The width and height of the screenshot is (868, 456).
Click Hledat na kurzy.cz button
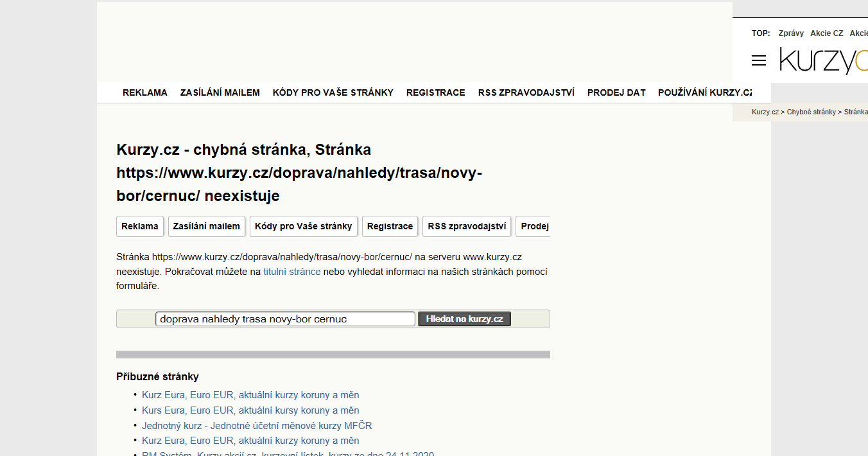(x=465, y=319)
